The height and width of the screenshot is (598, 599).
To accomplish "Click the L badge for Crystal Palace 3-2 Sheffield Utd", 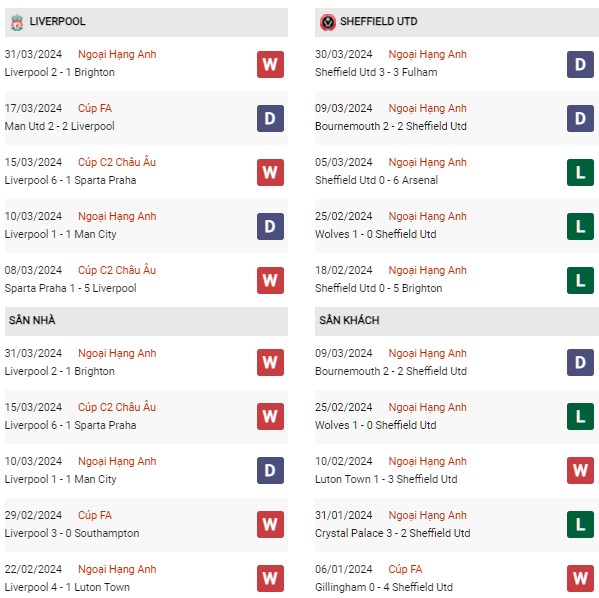I will click(580, 524).
